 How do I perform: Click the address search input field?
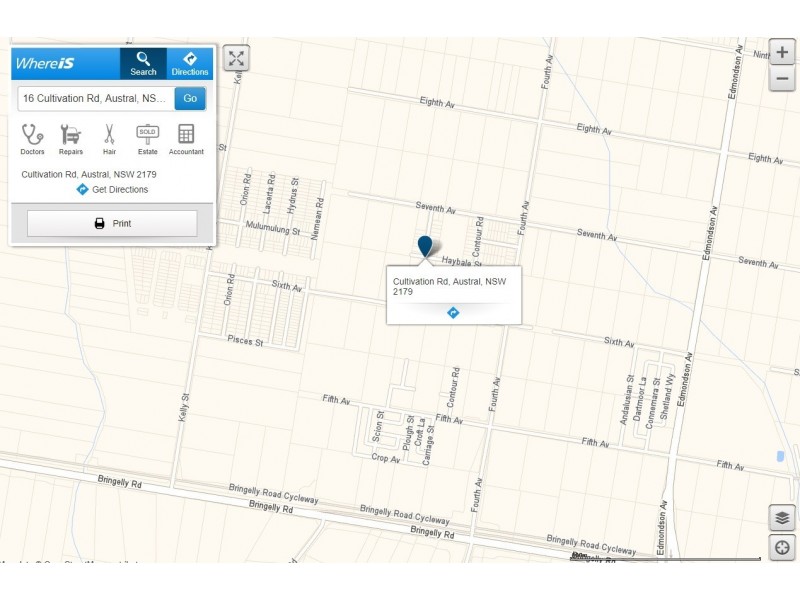pos(95,98)
